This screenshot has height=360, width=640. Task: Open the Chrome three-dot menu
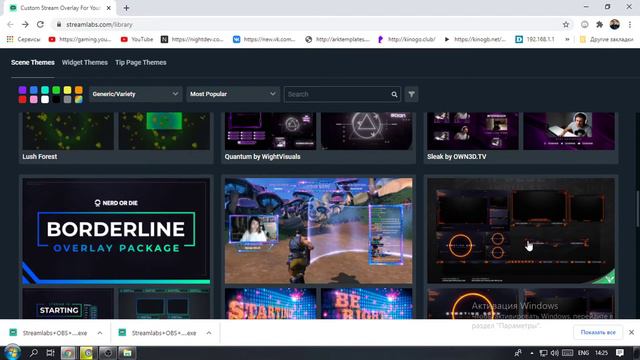coord(631,24)
